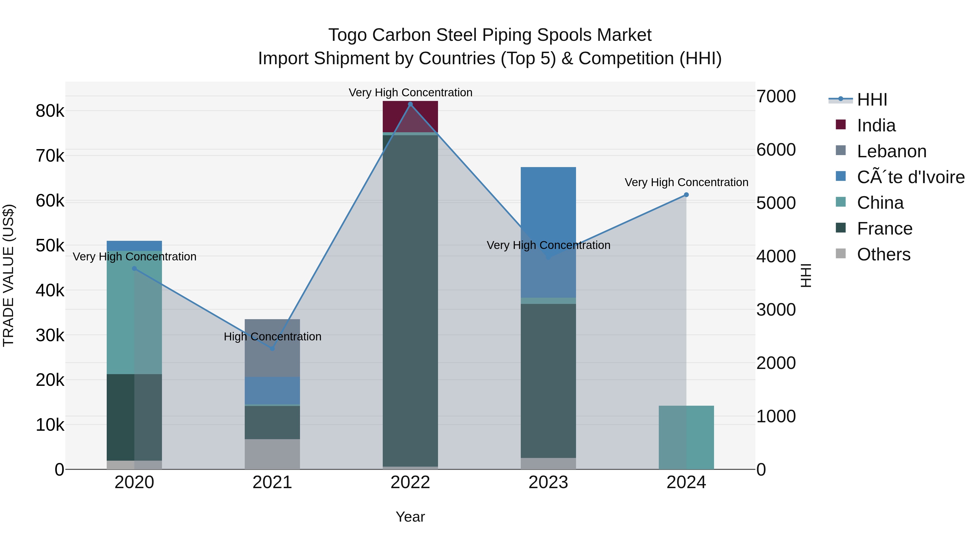Click the Côte d'Ivoire segment of 2021 bar

272,390
